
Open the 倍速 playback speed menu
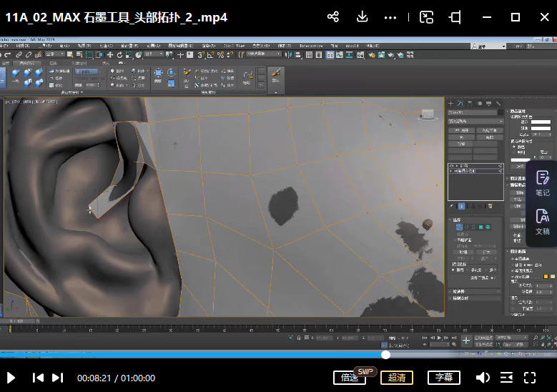(348, 378)
